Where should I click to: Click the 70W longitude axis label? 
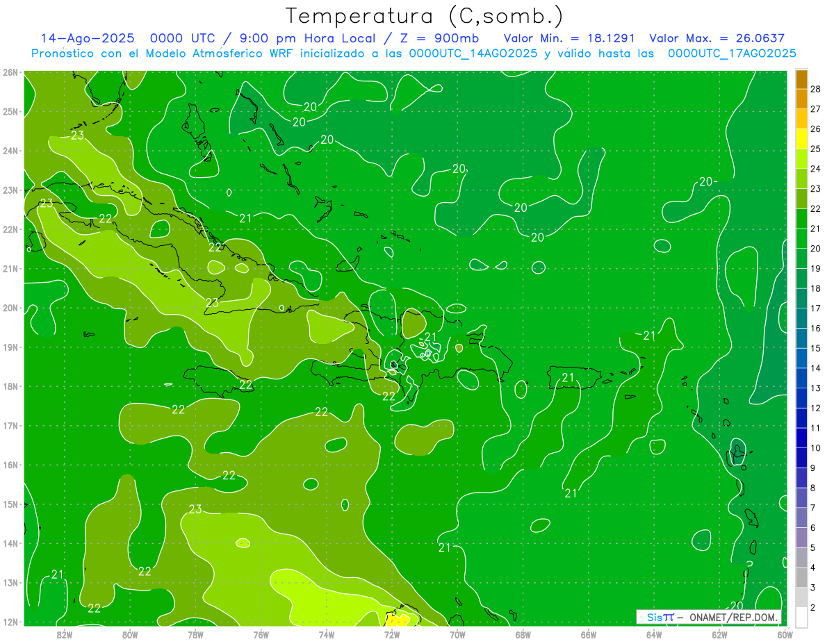tap(457, 634)
